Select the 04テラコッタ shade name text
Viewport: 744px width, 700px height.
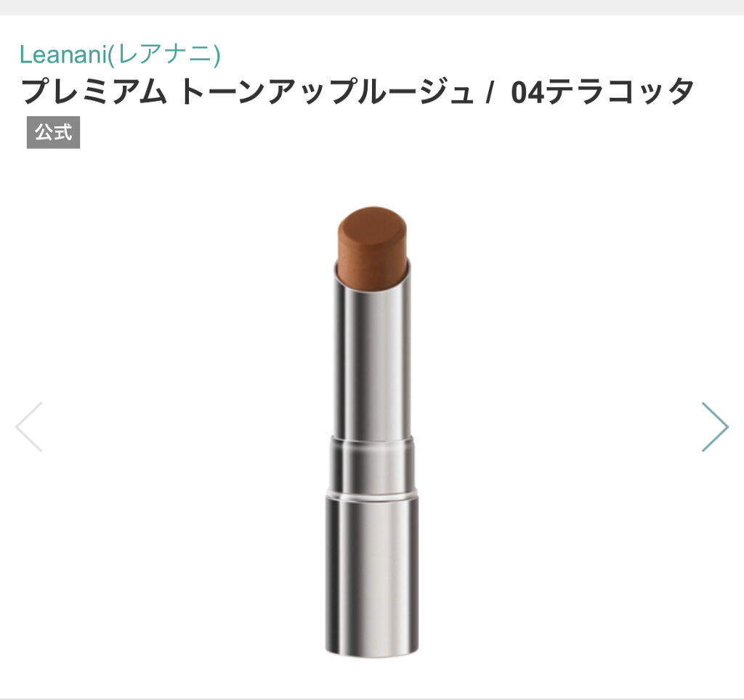click(602, 92)
